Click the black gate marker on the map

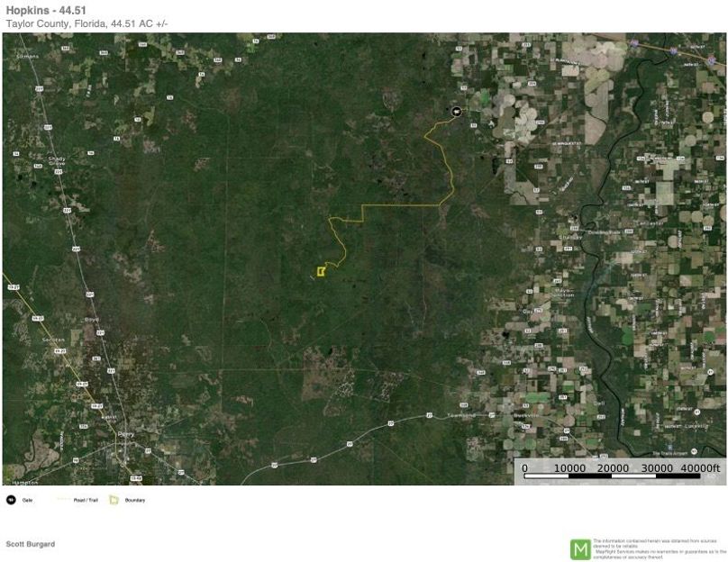(x=457, y=112)
